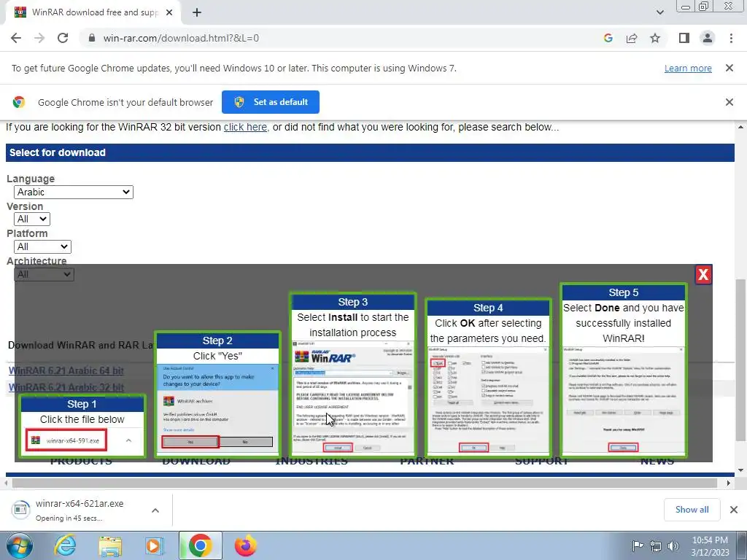The height and width of the screenshot is (560, 747).
Task: Click the browser forward arrow
Action: point(39,38)
